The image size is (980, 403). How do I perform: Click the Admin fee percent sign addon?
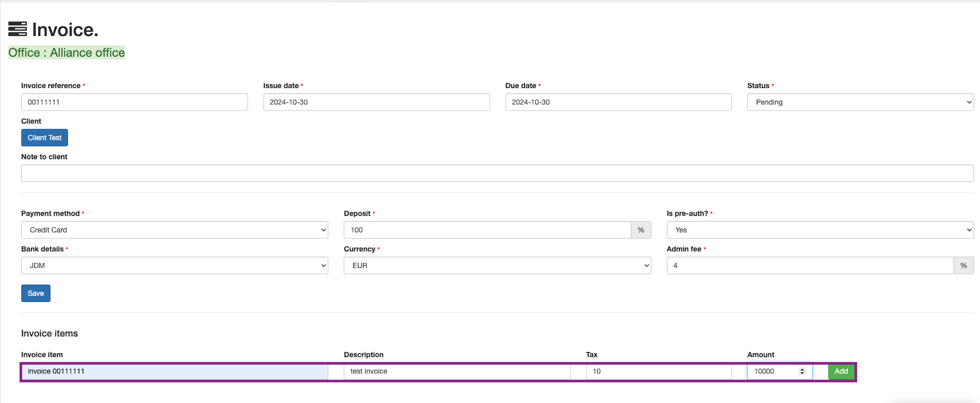coord(963,265)
